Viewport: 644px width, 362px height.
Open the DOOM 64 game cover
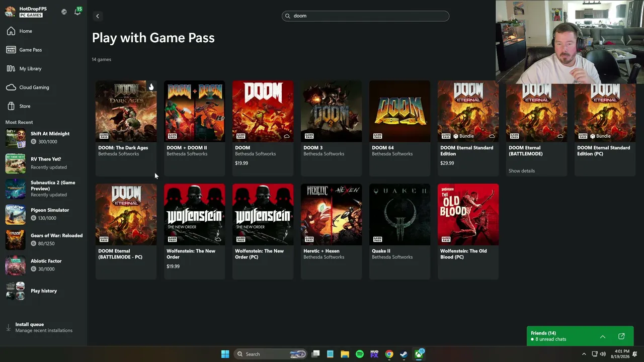click(400, 111)
